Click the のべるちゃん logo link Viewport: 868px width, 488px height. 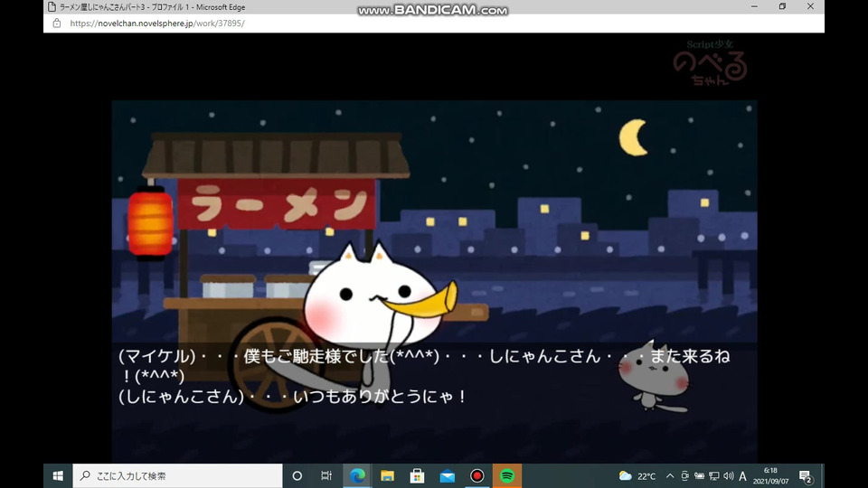[x=711, y=63]
